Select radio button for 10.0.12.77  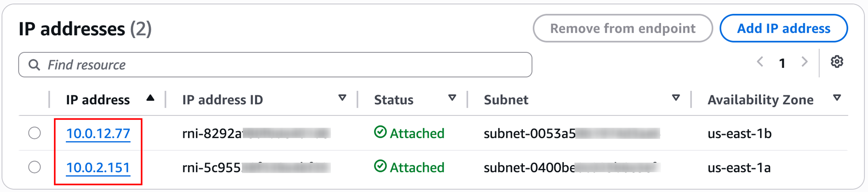35,133
